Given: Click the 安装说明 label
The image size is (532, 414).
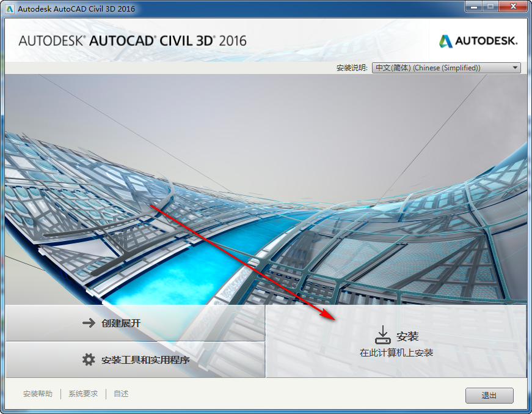Looking at the screenshot, I should tap(352, 68).
